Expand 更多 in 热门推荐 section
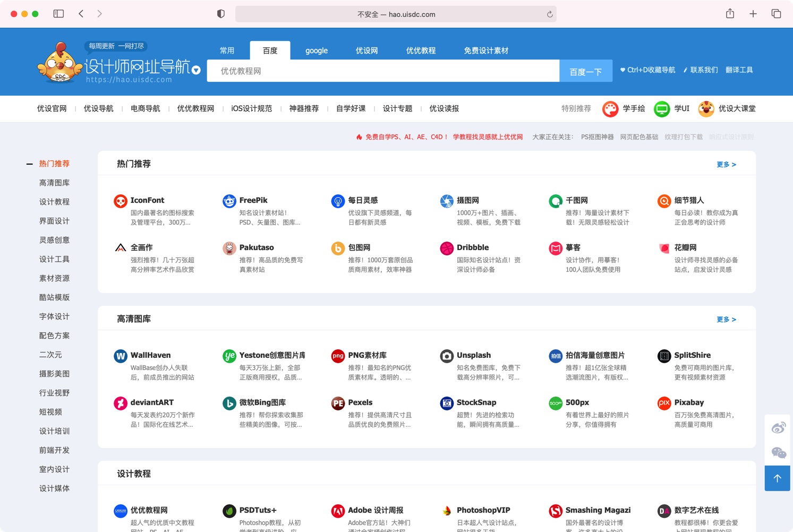This screenshot has width=793, height=532. click(726, 165)
